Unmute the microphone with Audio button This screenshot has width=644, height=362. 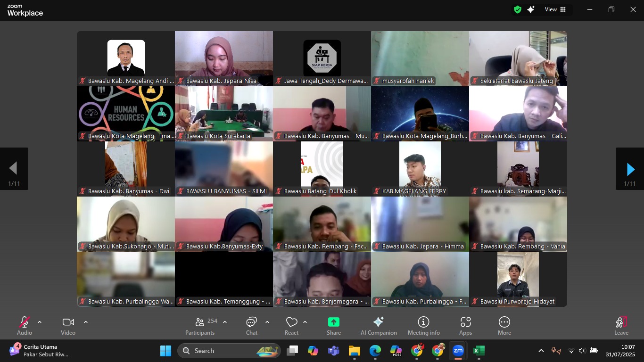coord(25,325)
